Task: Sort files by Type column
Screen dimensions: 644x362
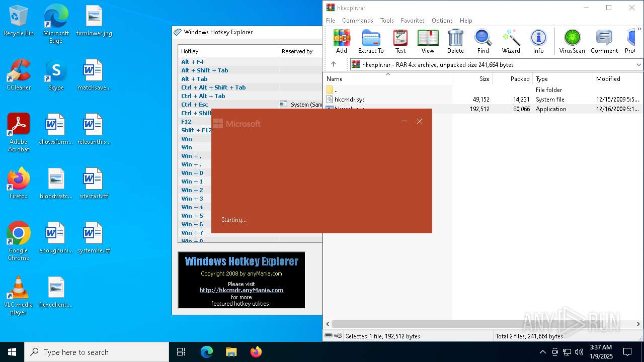Action: tap(562, 79)
